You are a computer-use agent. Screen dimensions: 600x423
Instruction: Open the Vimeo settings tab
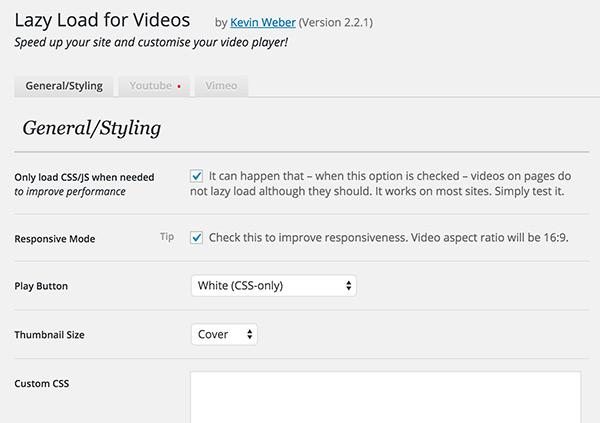pyautogui.click(x=221, y=86)
